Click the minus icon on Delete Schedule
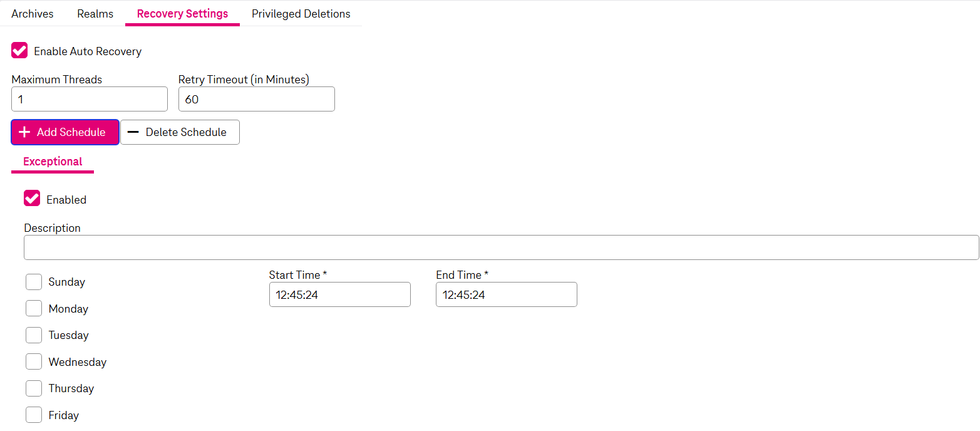Image resolution: width=980 pixels, height=431 pixels. (133, 132)
